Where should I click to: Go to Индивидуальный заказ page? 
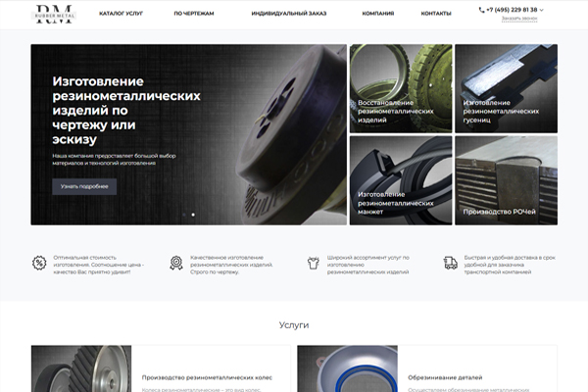(289, 14)
